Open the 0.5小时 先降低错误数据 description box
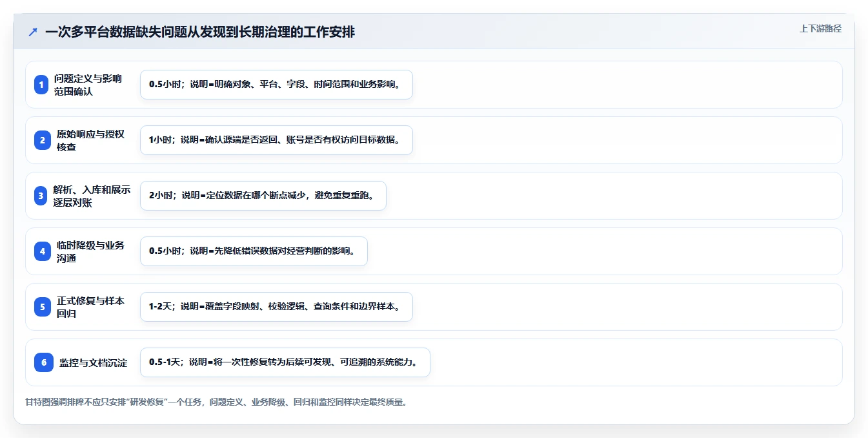868x438 pixels. point(254,251)
